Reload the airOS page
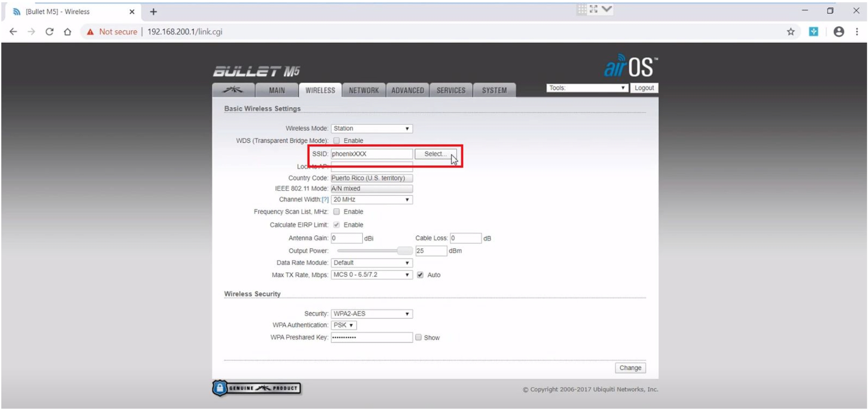868x410 pixels. click(49, 32)
